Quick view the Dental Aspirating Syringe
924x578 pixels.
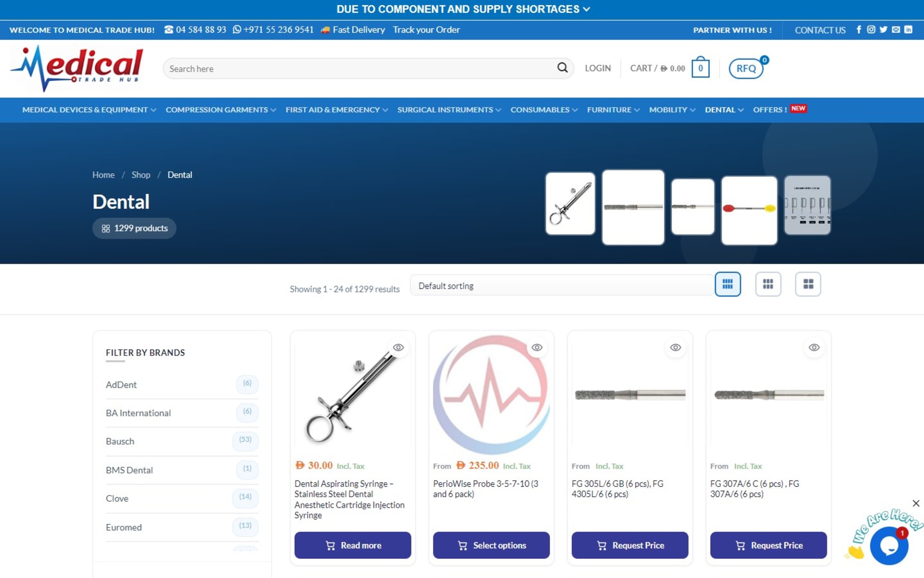pos(398,347)
